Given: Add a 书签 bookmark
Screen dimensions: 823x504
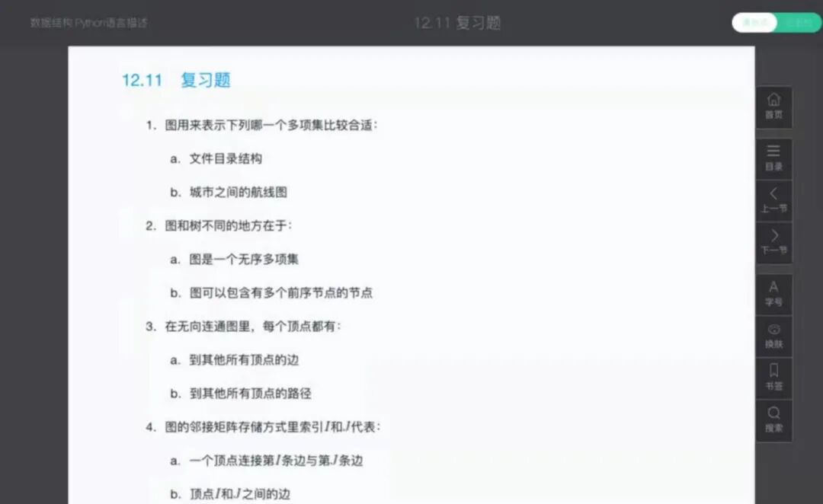Looking at the screenshot, I should [773, 378].
